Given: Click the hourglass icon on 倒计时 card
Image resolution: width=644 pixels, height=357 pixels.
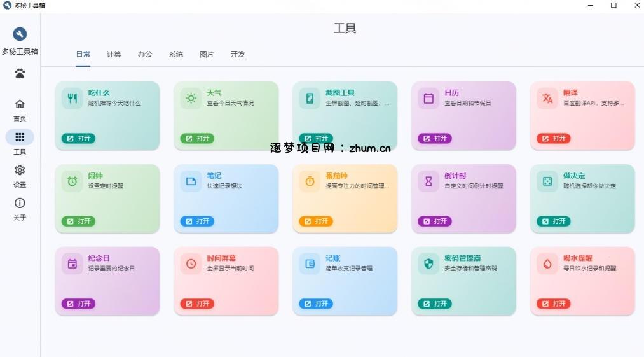Looking at the screenshot, I should pyautogui.click(x=428, y=181).
